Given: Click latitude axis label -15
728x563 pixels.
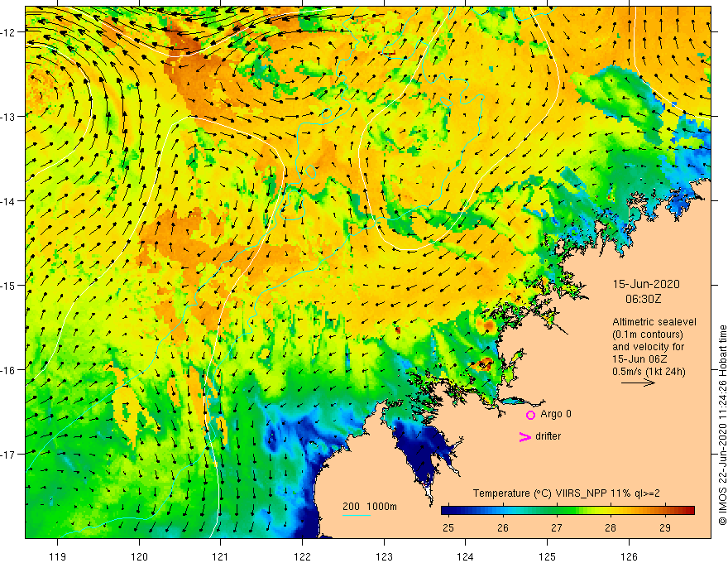Looking at the screenshot, I should pos(8,285).
